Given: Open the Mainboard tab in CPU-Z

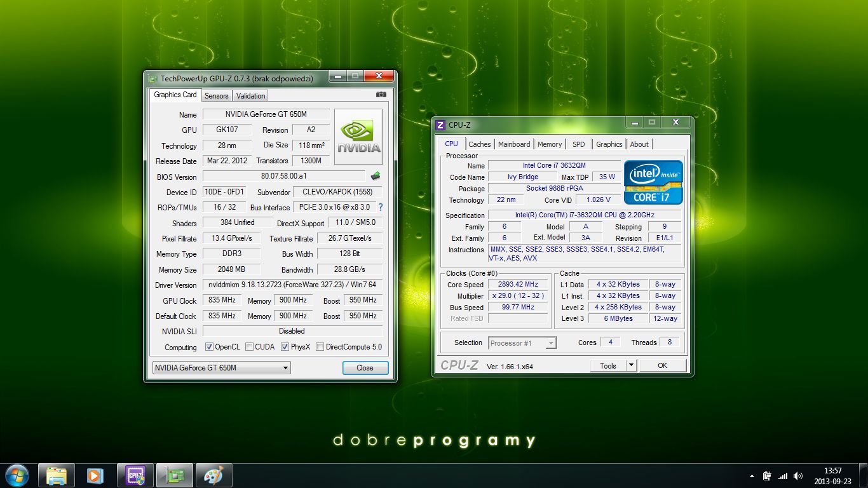Looking at the screenshot, I should pos(514,144).
